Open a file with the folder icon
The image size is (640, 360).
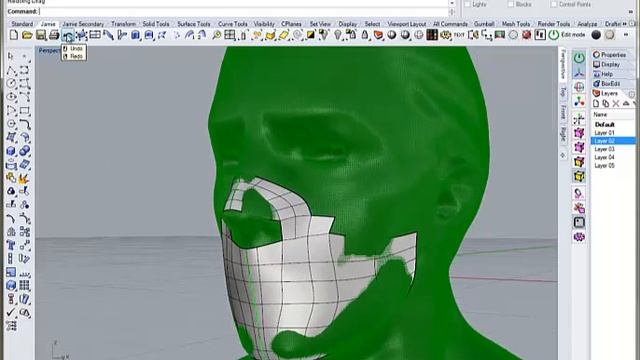point(27,35)
